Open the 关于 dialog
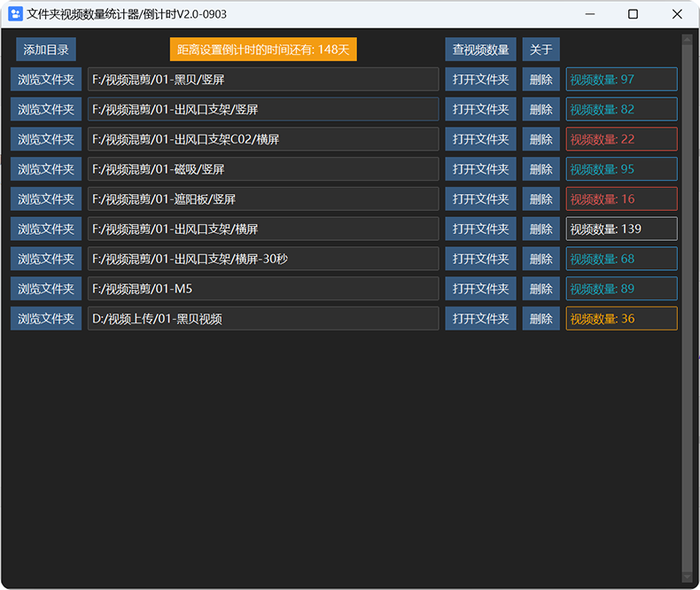This screenshot has height=590, width=700. point(541,49)
